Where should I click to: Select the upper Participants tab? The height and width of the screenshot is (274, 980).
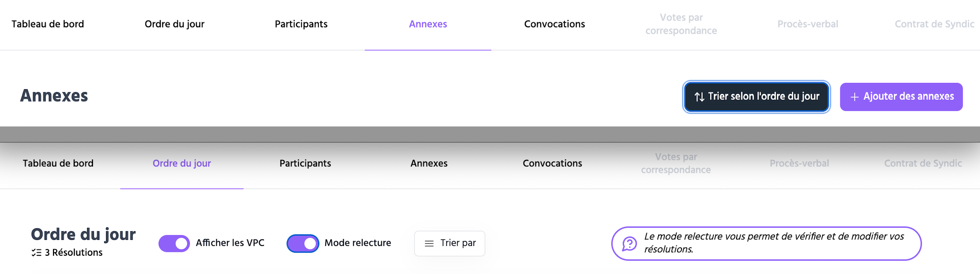pos(301,24)
